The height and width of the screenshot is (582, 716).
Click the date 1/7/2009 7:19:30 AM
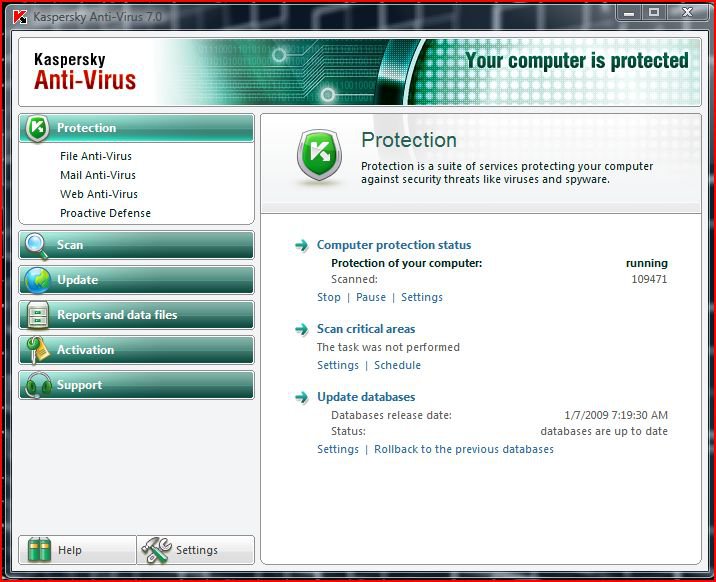[x=616, y=415]
